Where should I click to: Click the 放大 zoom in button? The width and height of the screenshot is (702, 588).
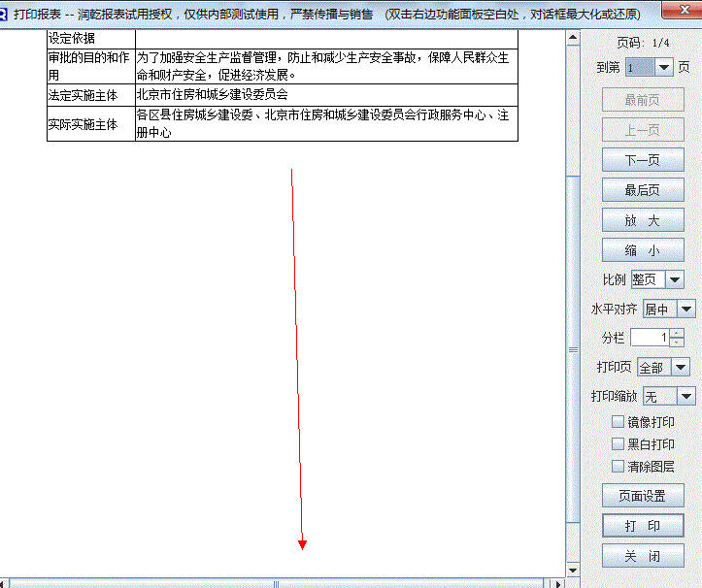[643, 219]
